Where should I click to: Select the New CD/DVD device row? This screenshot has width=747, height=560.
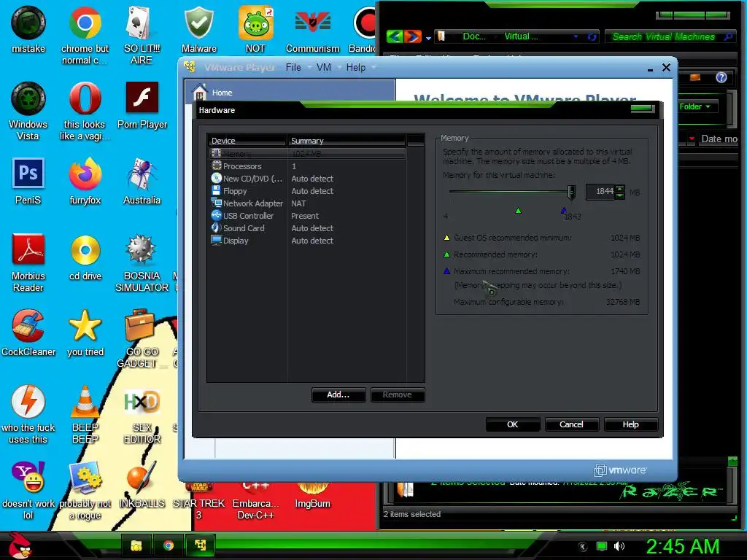tap(307, 179)
